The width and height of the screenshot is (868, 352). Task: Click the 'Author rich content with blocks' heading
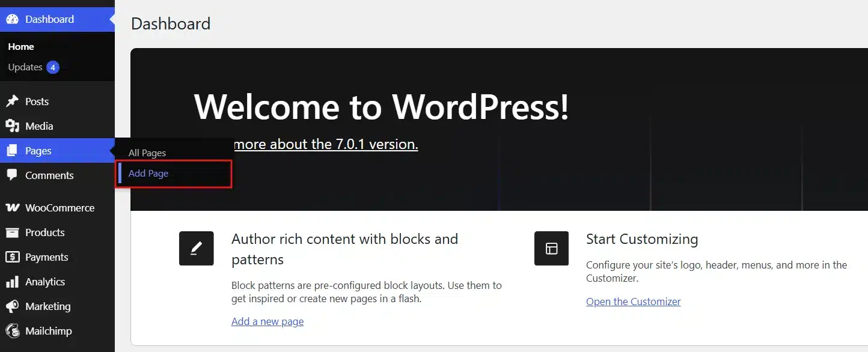point(344,249)
